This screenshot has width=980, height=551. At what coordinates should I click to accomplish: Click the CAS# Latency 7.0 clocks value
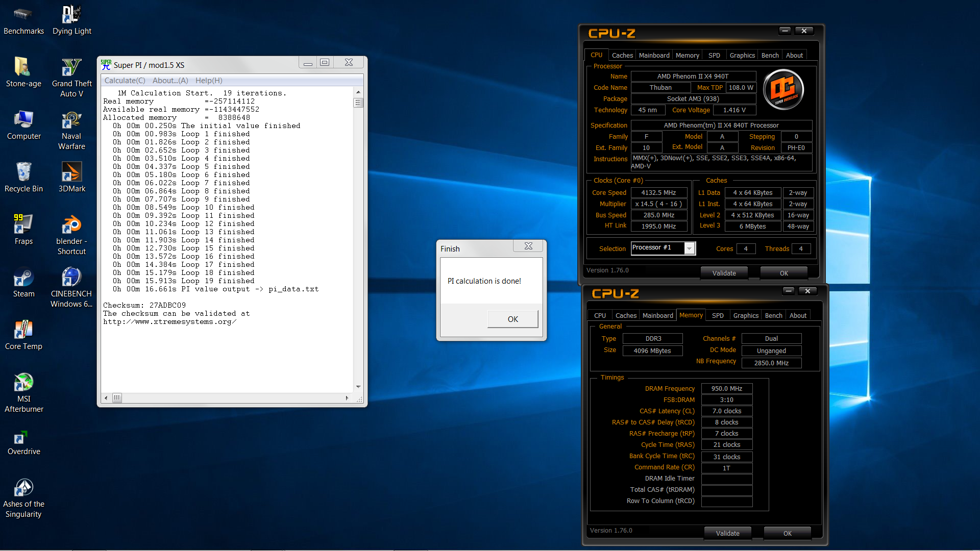[x=726, y=411]
